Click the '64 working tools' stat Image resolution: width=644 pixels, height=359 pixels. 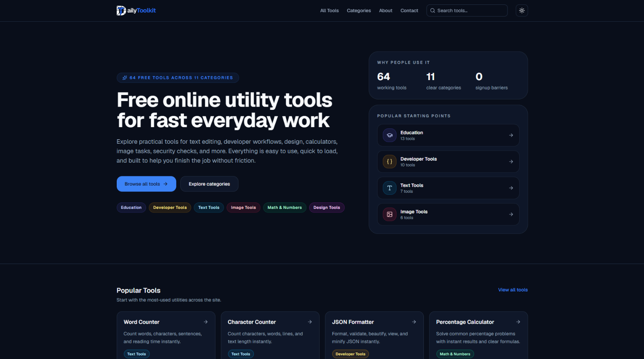pyautogui.click(x=392, y=81)
